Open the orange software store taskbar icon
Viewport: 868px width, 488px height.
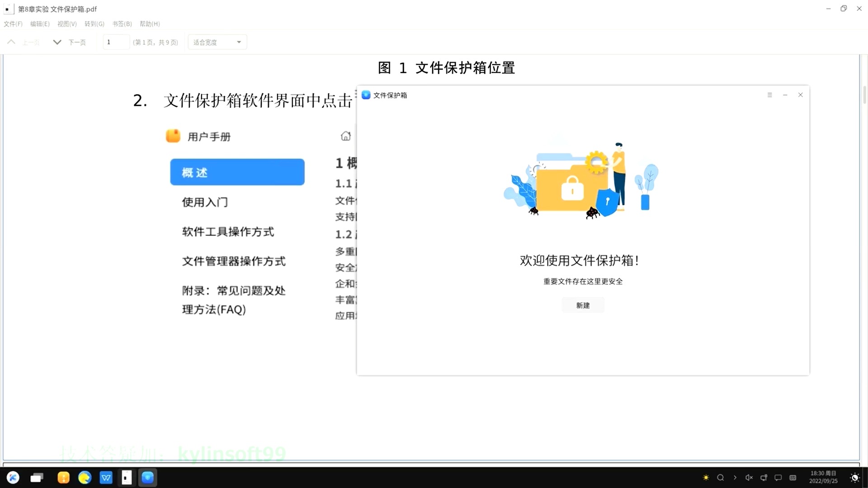click(63, 478)
